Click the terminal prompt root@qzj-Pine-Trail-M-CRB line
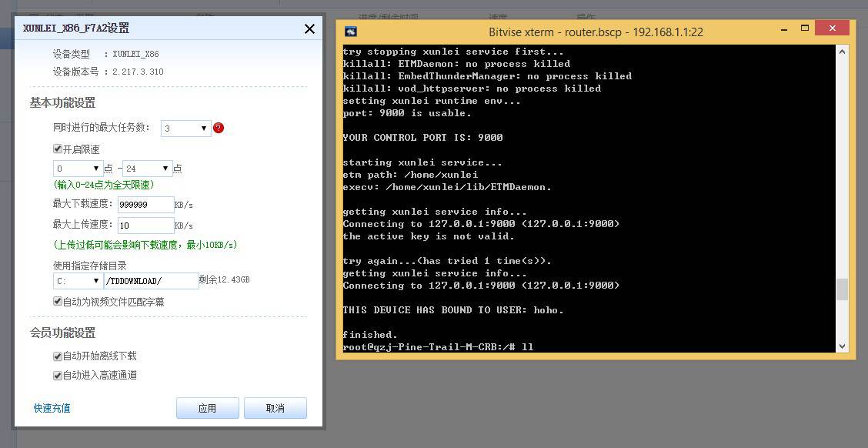The width and height of the screenshot is (868, 448). click(x=438, y=347)
